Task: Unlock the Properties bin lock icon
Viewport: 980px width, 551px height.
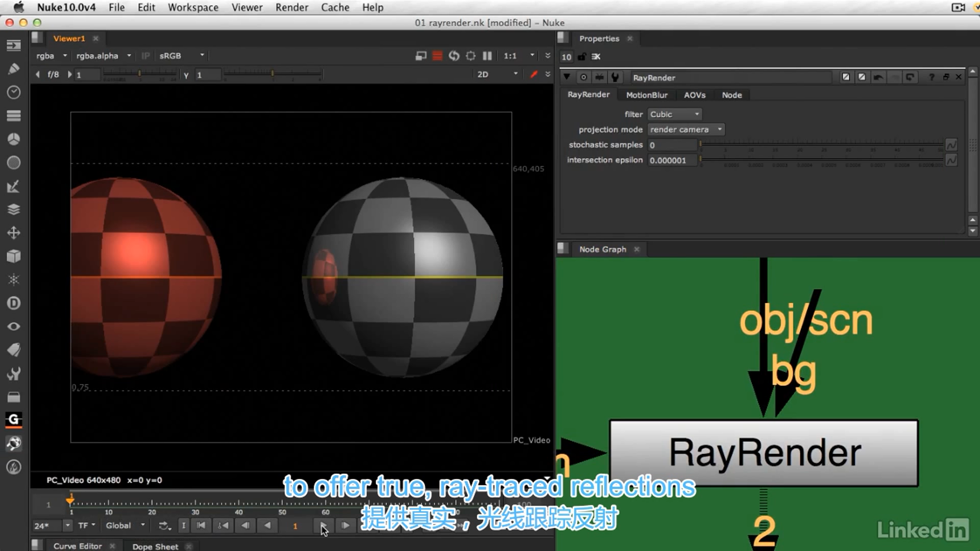Action: pos(582,57)
